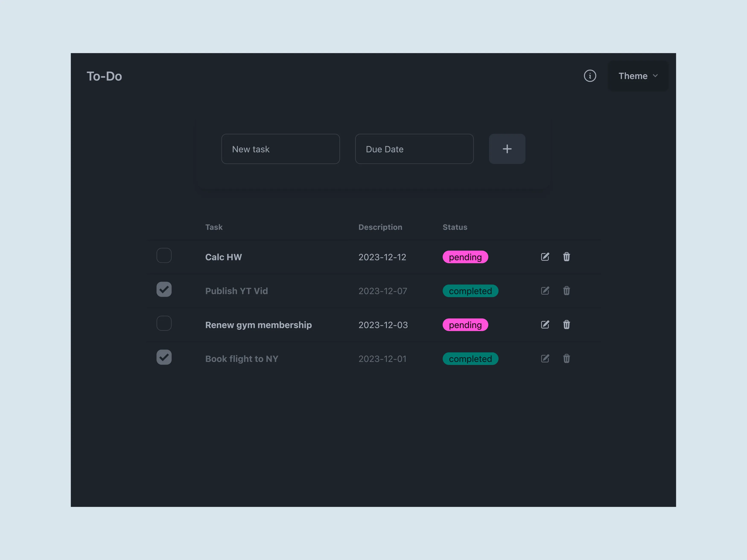
Task: Click the Task column header
Action: (214, 227)
